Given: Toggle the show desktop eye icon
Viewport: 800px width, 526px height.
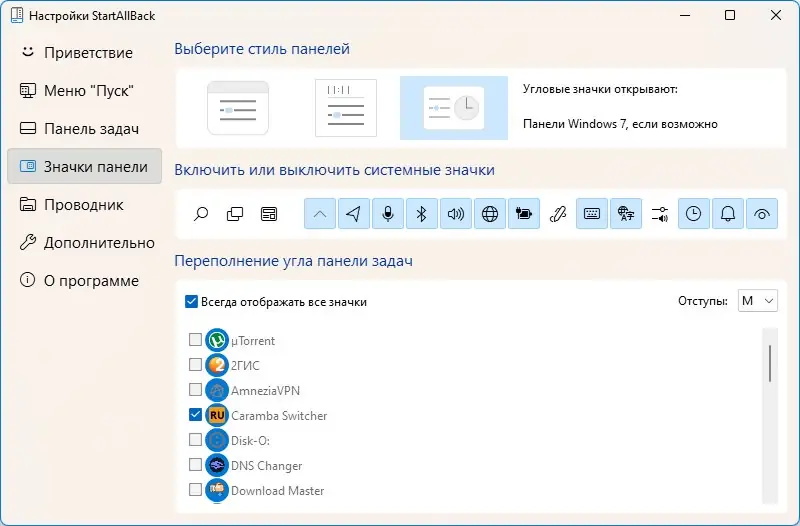Looking at the screenshot, I should pos(762,214).
